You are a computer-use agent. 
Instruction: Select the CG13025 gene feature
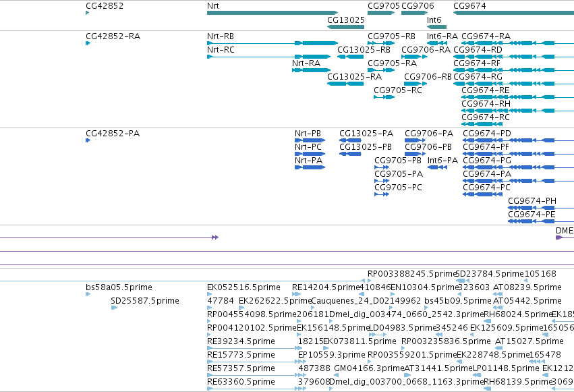pos(345,27)
